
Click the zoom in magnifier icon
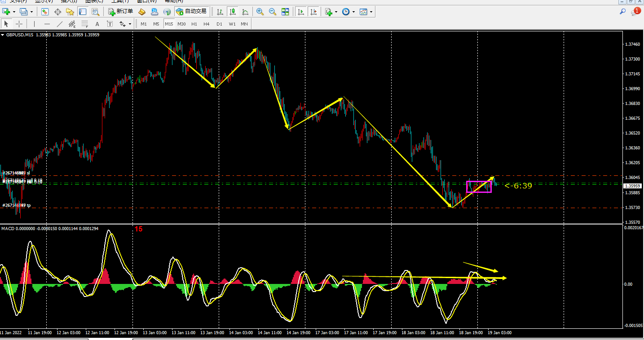tap(260, 12)
